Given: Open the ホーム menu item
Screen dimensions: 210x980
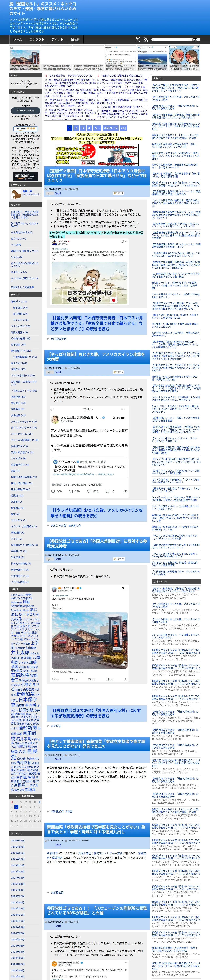Looking at the screenshot, I should [x=17, y=40].
